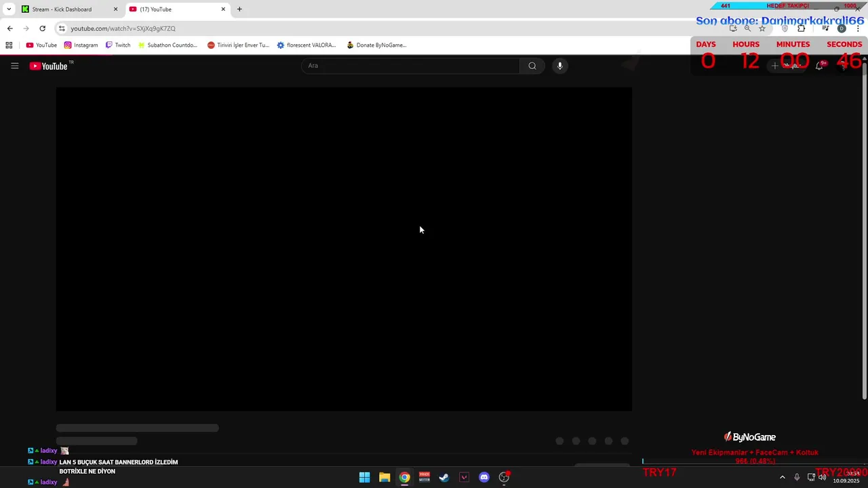Open the Chrome extensions puzzle icon
Image resolution: width=868 pixels, height=488 pixels.
802,28
